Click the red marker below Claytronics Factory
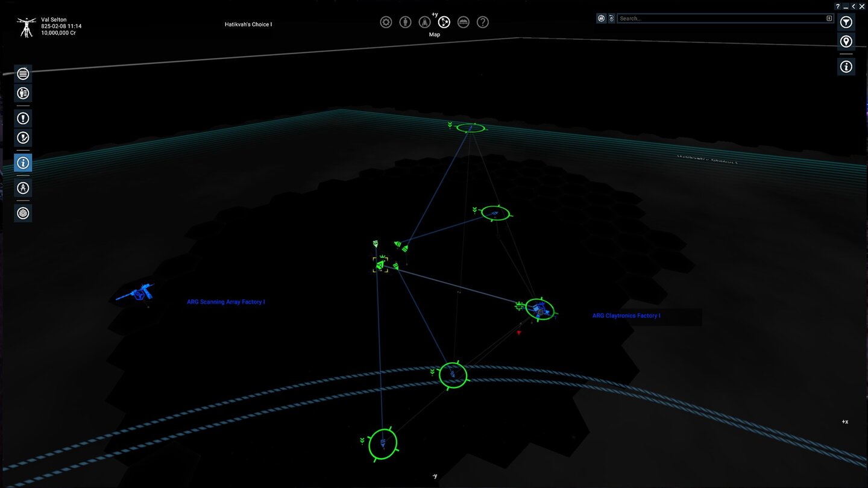Image resolution: width=868 pixels, height=488 pixels. point(519,333)
